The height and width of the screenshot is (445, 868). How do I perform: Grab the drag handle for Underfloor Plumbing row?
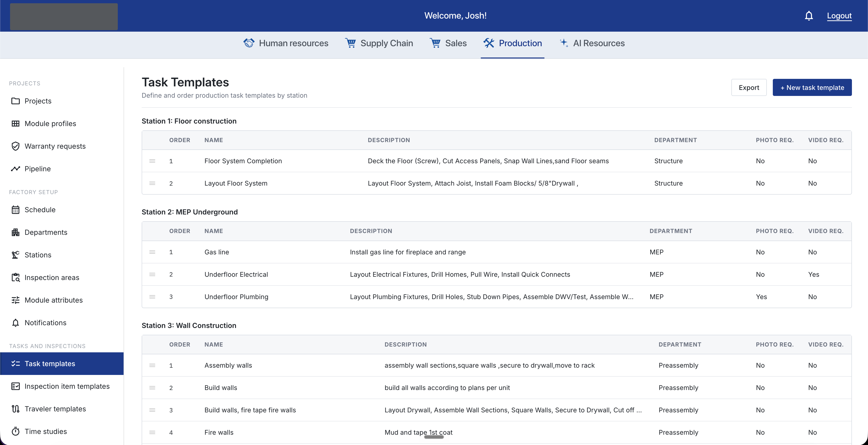152,297
